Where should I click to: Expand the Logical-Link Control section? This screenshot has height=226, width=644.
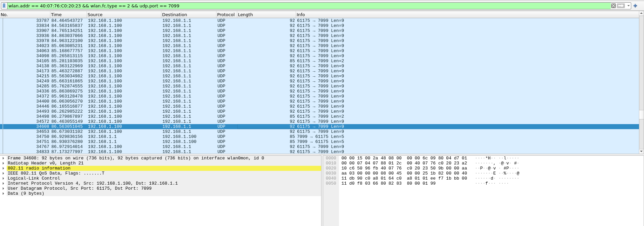[x=3, y=178]
